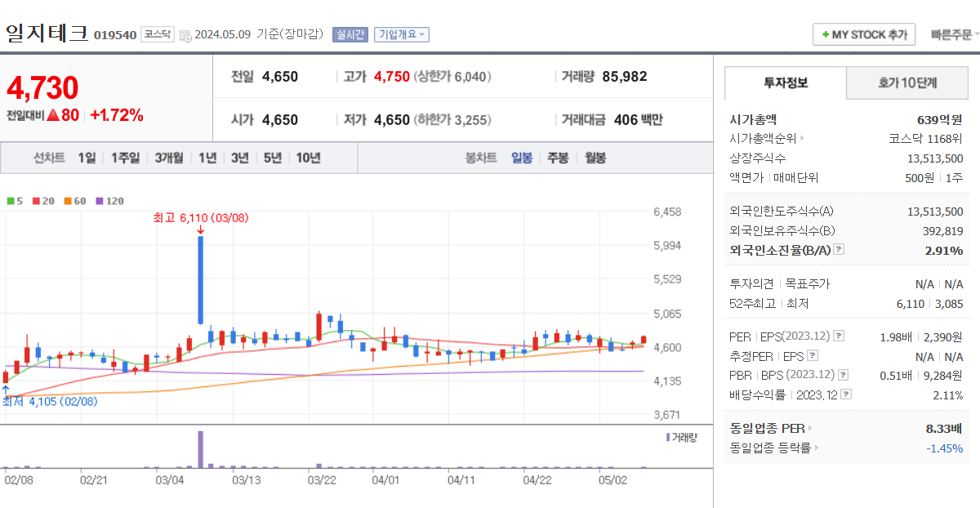980x508 pixels.
Task: Click the 최고 6,110 (03/08) chart marker
Action: 200,218
